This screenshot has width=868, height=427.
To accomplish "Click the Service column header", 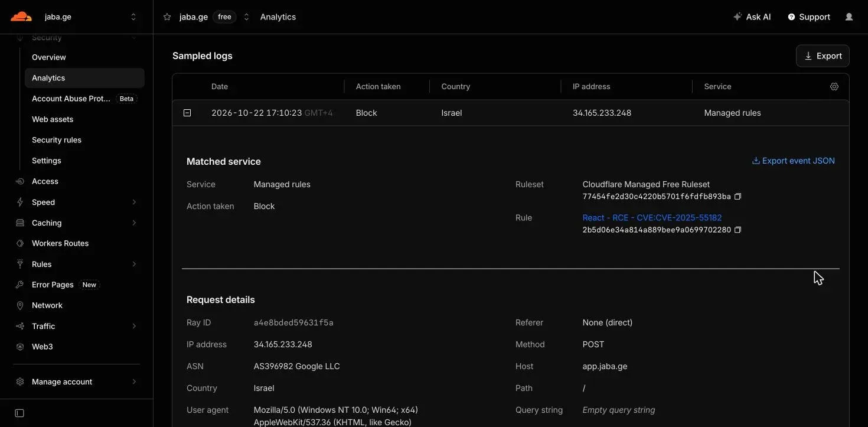I will tap(717, 86).
